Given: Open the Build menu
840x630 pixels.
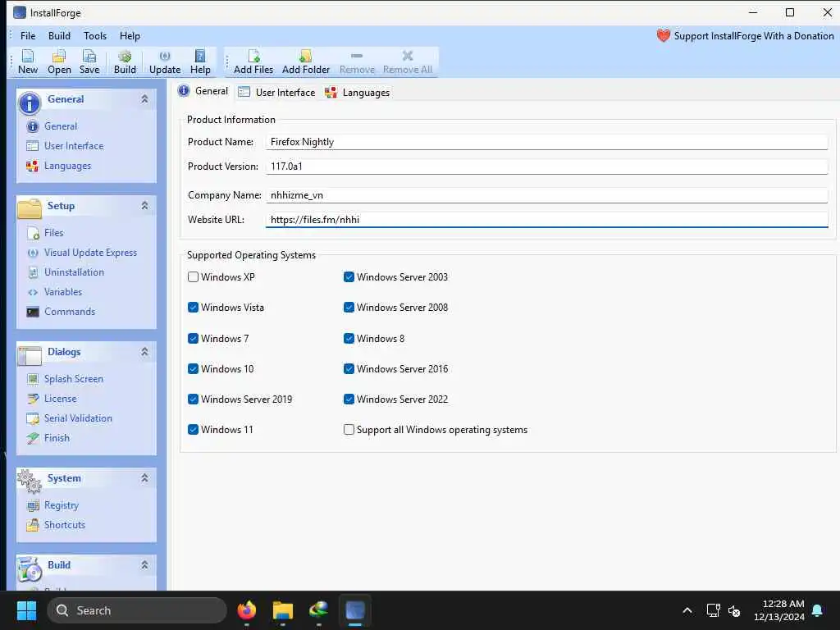Looking at the screenshot, I should click(59, 36).
